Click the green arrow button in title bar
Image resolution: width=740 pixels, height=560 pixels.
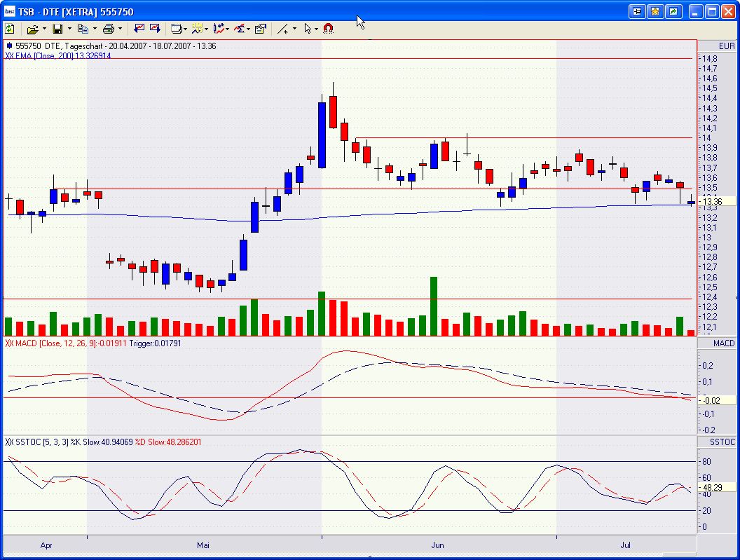click(673, 11)
